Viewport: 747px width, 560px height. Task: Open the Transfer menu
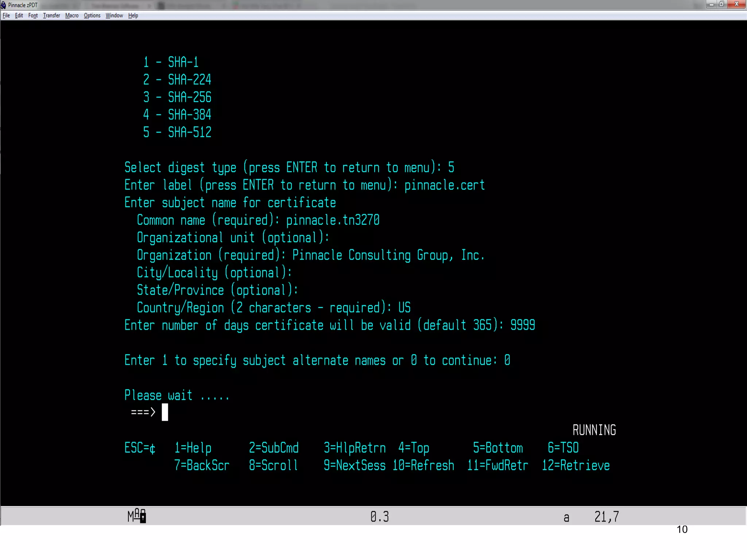click(x=51, y=15)
